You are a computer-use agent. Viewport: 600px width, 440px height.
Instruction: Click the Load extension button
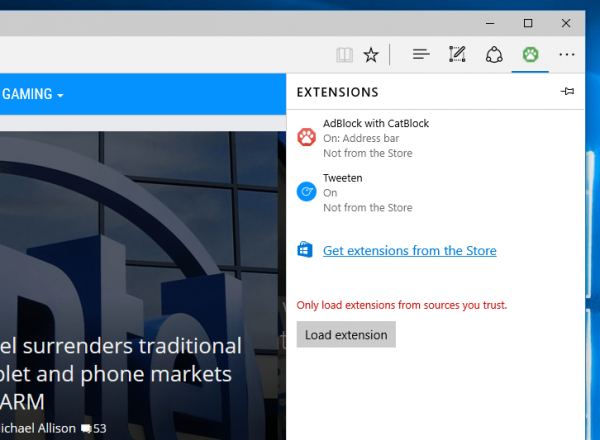[346, 334]
